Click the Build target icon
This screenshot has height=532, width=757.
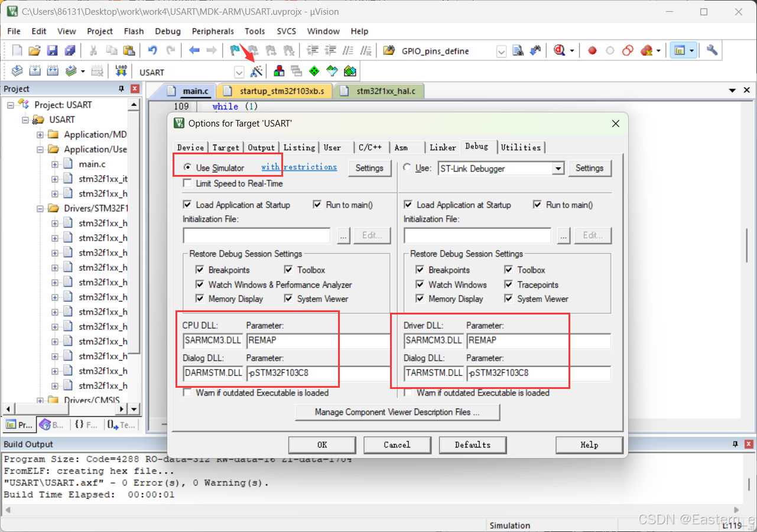(x=35, y=72)
